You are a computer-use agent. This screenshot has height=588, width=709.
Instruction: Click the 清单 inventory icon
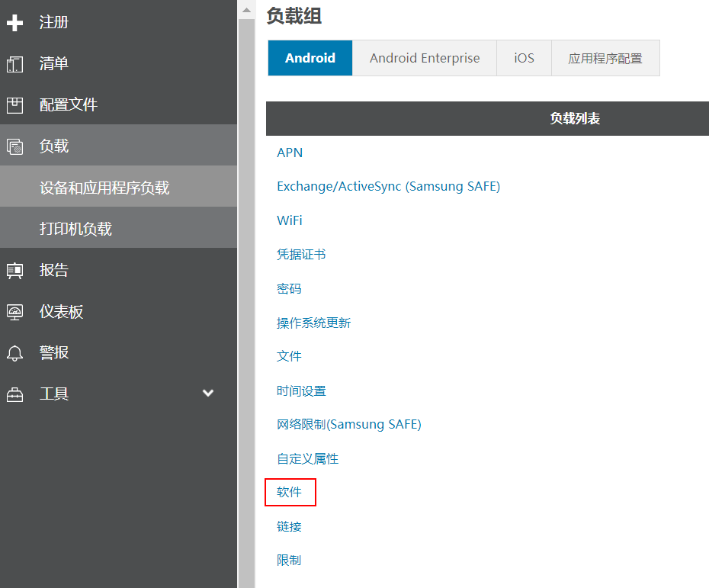15,64
